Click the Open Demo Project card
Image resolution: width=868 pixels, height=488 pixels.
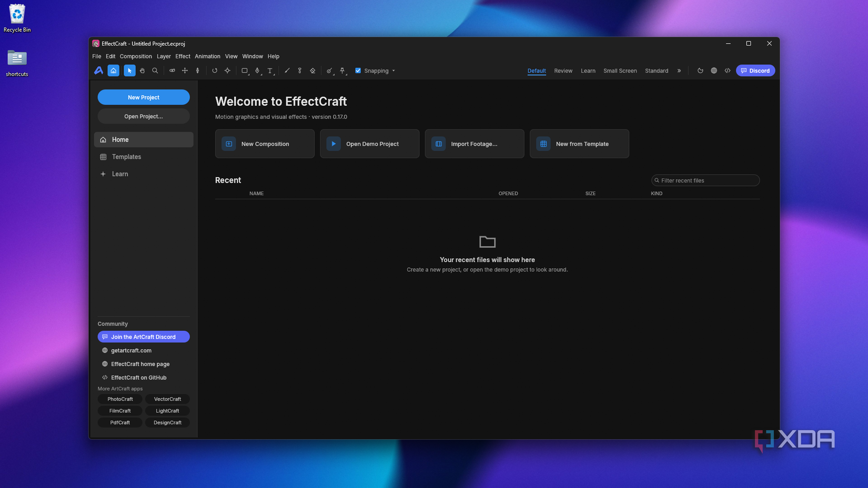pyautogui.click(x=369, y=144)
